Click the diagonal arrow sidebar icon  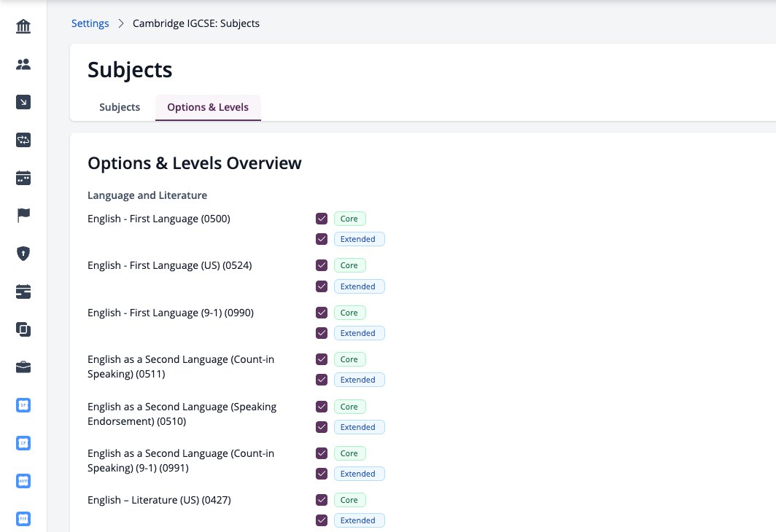[x=23, y=102]
